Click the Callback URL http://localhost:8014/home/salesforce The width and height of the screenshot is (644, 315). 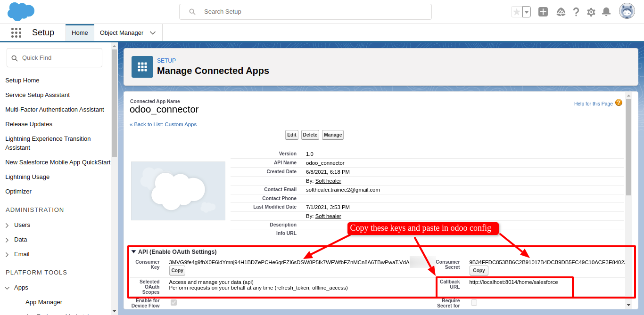513,282
